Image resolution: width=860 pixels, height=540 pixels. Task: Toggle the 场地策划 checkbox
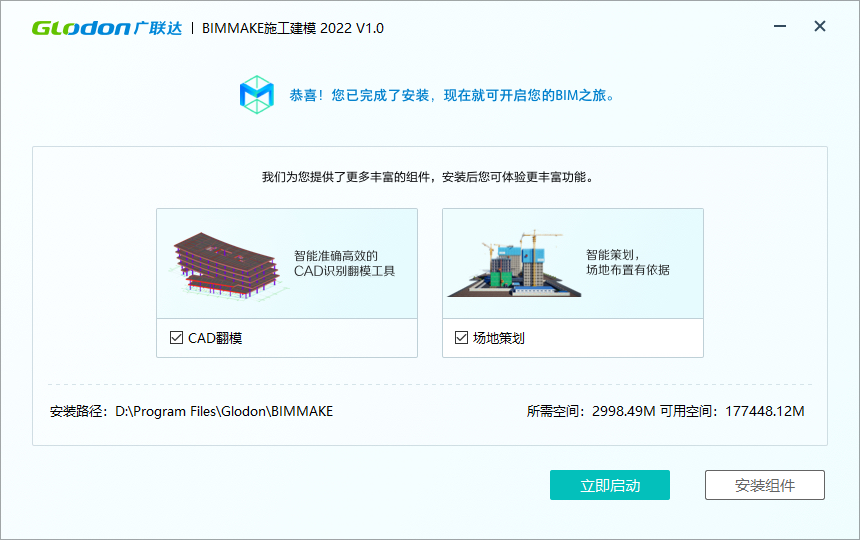pos(461,338)
